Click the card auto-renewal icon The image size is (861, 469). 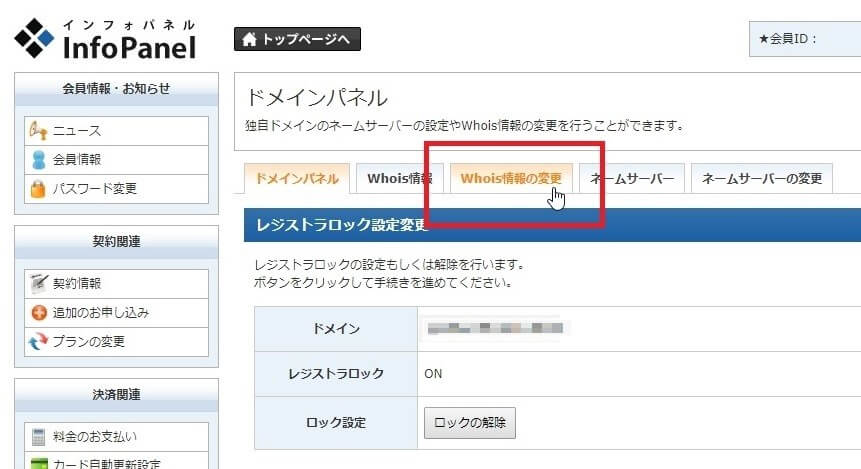38,463
